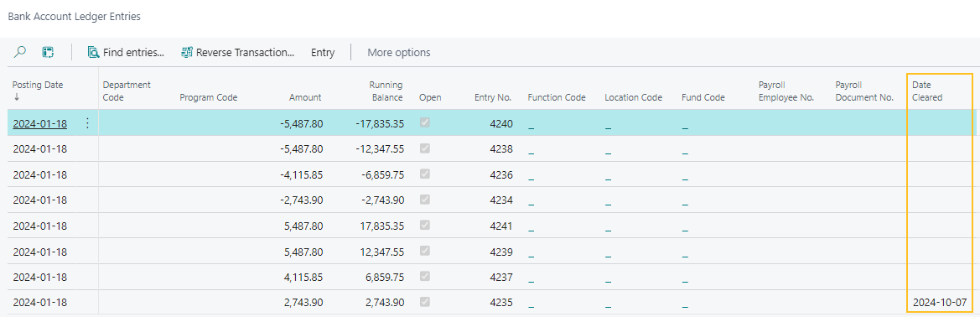Click the Amount column header
980x317 pixels.
pos(305,97)
